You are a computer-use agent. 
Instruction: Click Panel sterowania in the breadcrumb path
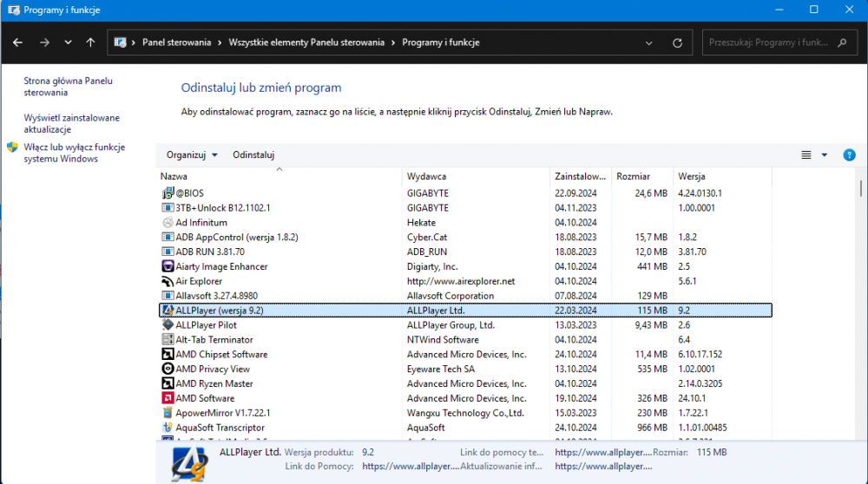point(180,43)
